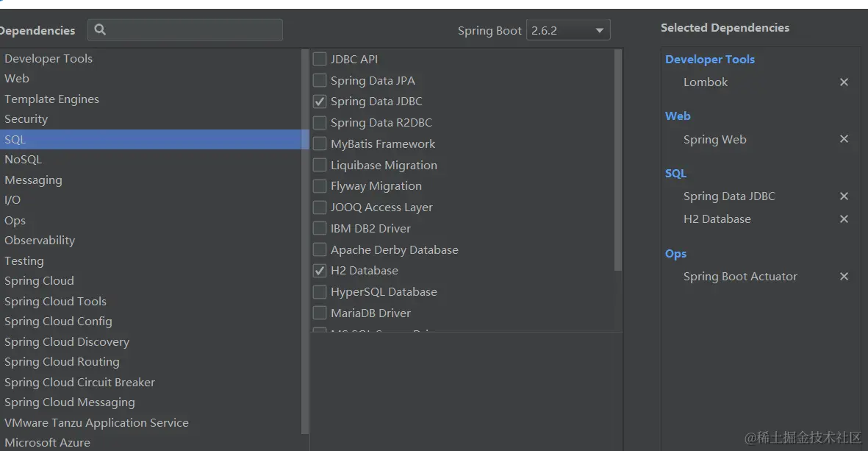
Task: Remove Lombok from selected dependencies
Action: tap(844, 82)
